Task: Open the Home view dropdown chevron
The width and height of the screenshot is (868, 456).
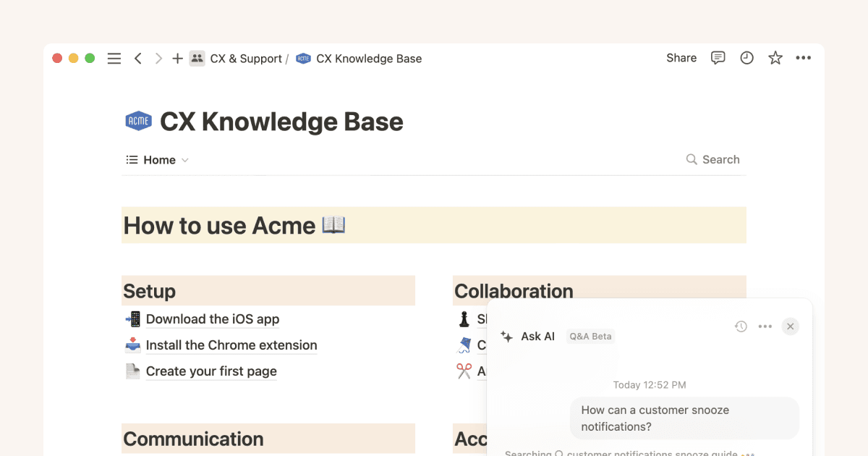Action: (x=186, y=160)
